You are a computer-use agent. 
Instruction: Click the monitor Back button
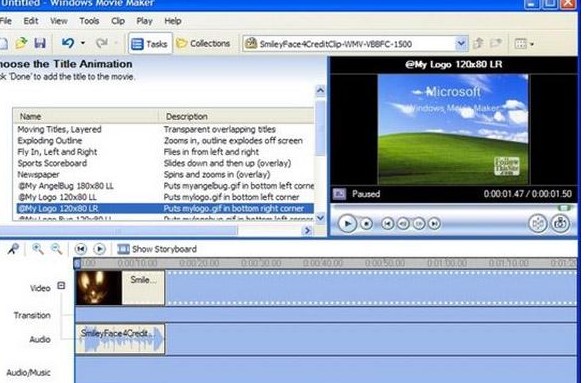point(388,223)
